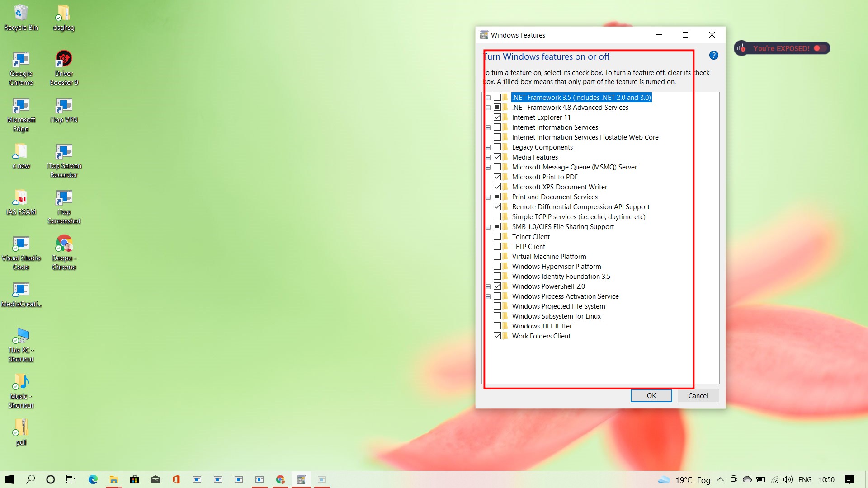Open File Explorer from the taskbar
868x488 pixels.
[x=113, y=479]
